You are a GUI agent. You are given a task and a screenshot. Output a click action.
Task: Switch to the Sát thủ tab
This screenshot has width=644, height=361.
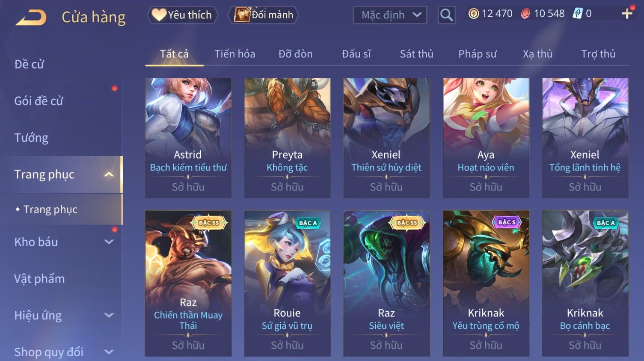[x=416, y=54]
